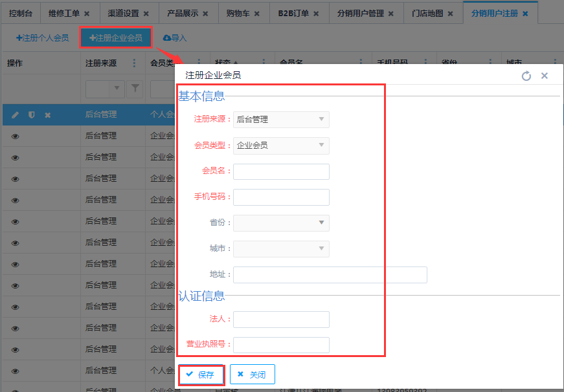
Task: Switch to the 分销用户管理 tab
Action: point(360,14)
